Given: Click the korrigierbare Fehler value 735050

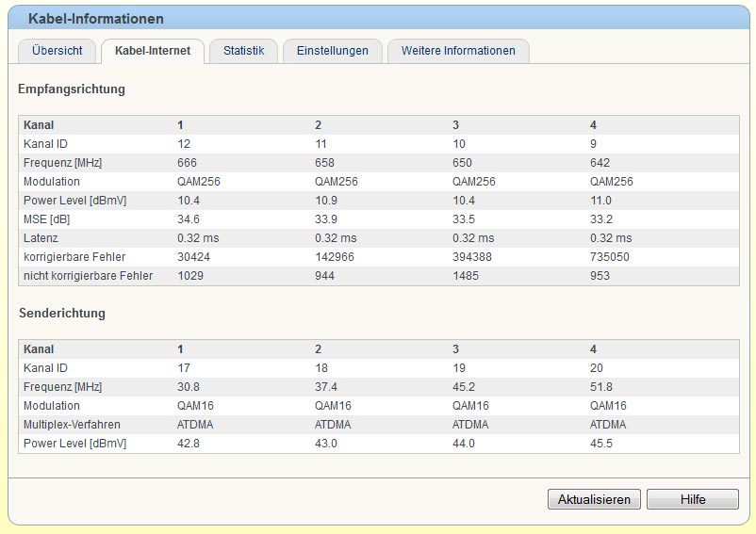Looking at the screenshot, I should click(610, 257).
